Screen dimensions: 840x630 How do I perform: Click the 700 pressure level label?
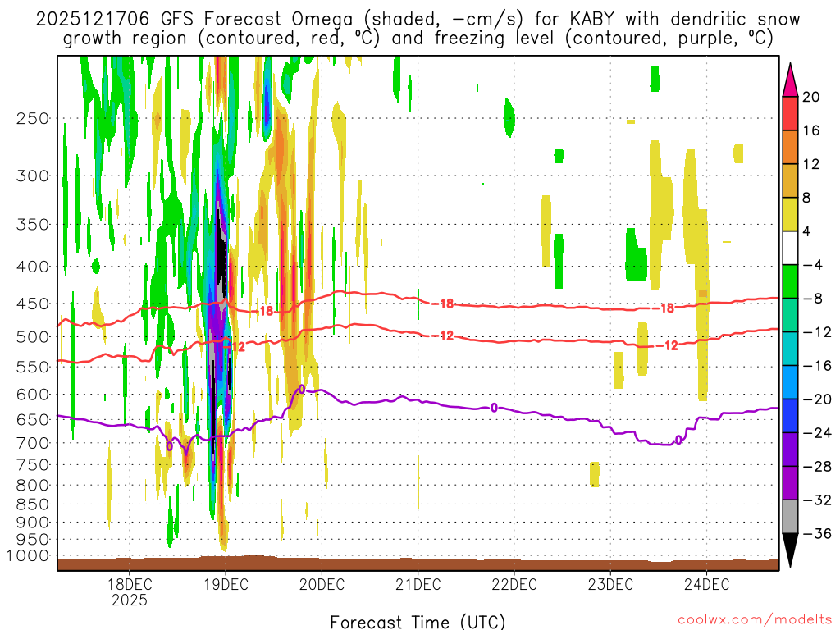(x=33, y=443)
